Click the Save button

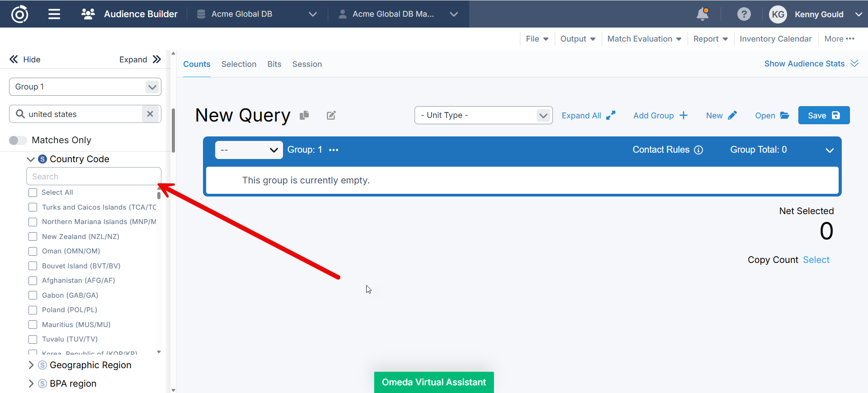tap(823, 115)
